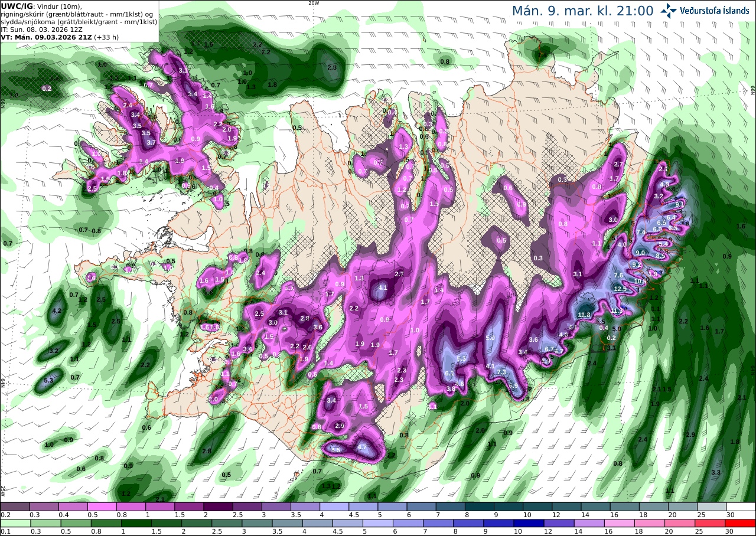Click the navy swatch between 10 and 12 in the bottom row

tap(530, 523)
